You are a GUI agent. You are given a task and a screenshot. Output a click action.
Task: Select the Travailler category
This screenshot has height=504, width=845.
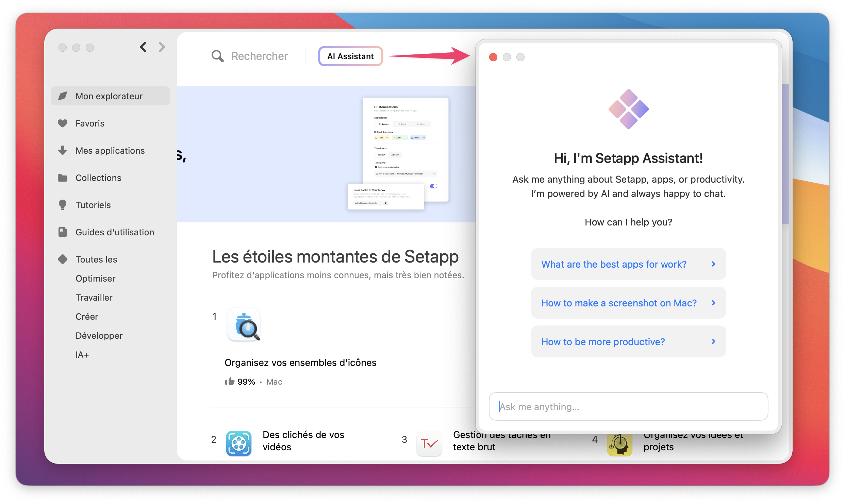(94, 298)
